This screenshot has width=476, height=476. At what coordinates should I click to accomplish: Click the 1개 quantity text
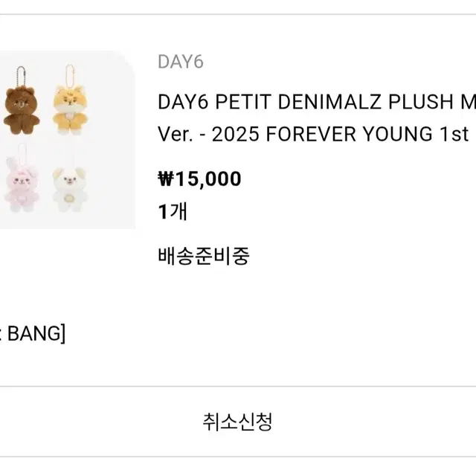click(x=173, y=212)
